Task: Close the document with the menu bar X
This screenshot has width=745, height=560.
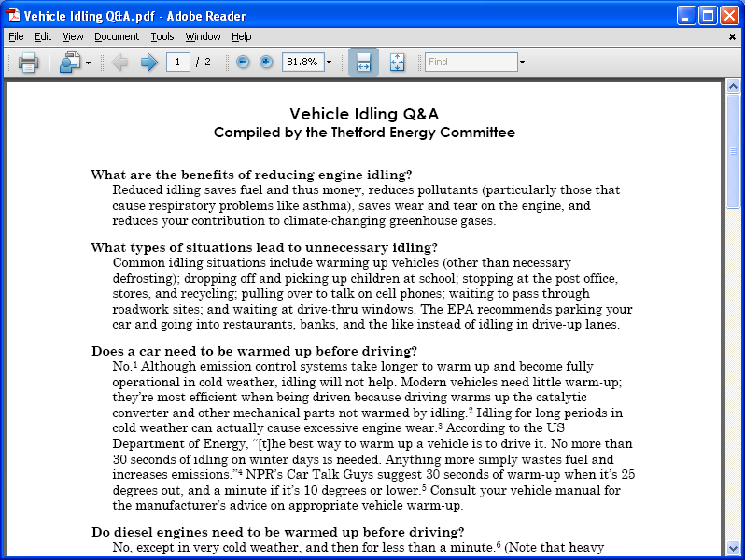Action: click(732, 36)
